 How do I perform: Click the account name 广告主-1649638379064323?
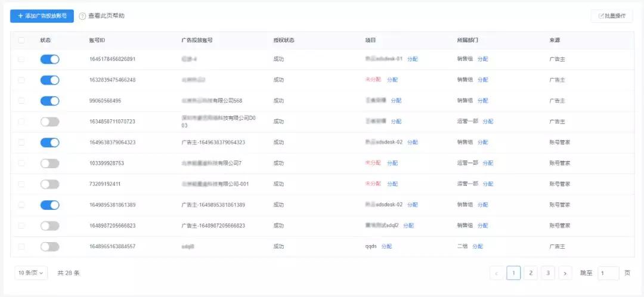click(x=213, y=143)
